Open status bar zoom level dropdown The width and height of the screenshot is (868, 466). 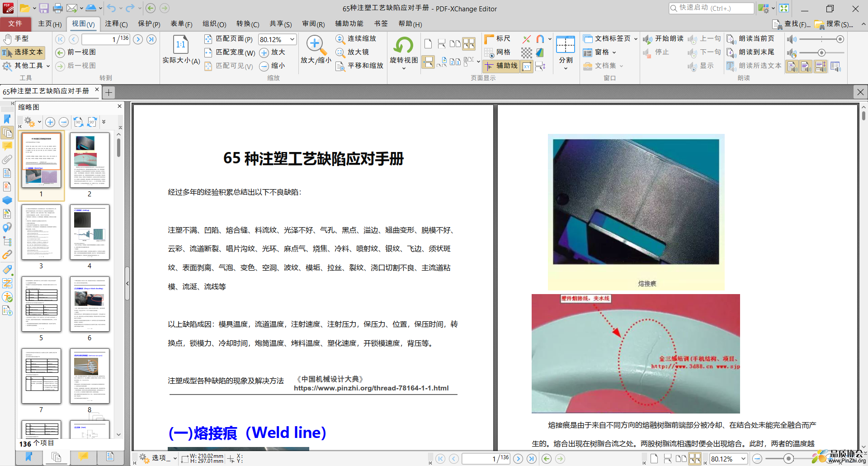click(x=743, y=459)
